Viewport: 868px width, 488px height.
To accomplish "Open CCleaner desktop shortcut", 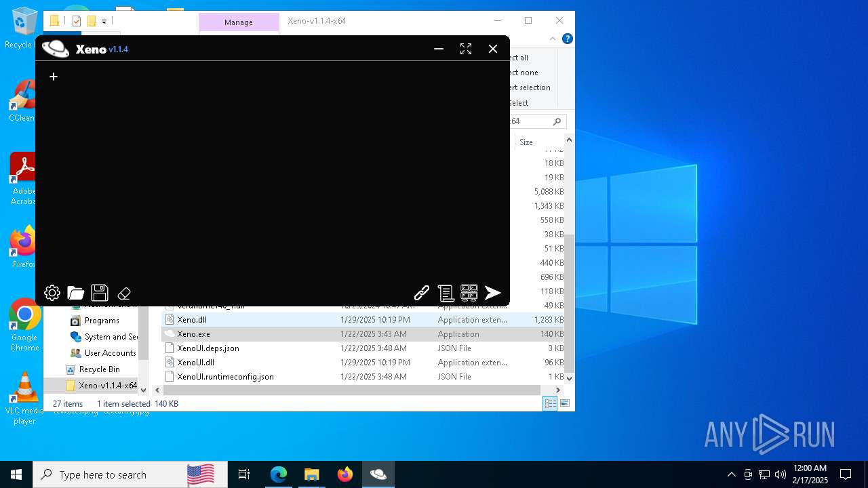I will click(22, 100).
